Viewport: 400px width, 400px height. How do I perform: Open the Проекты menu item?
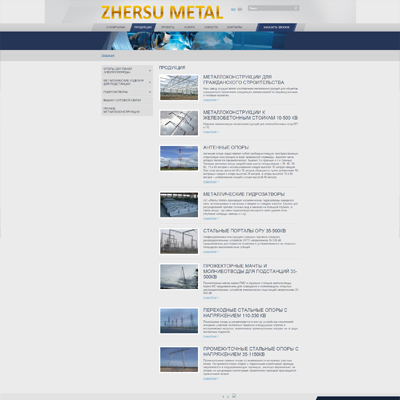(x=167, y=27)
